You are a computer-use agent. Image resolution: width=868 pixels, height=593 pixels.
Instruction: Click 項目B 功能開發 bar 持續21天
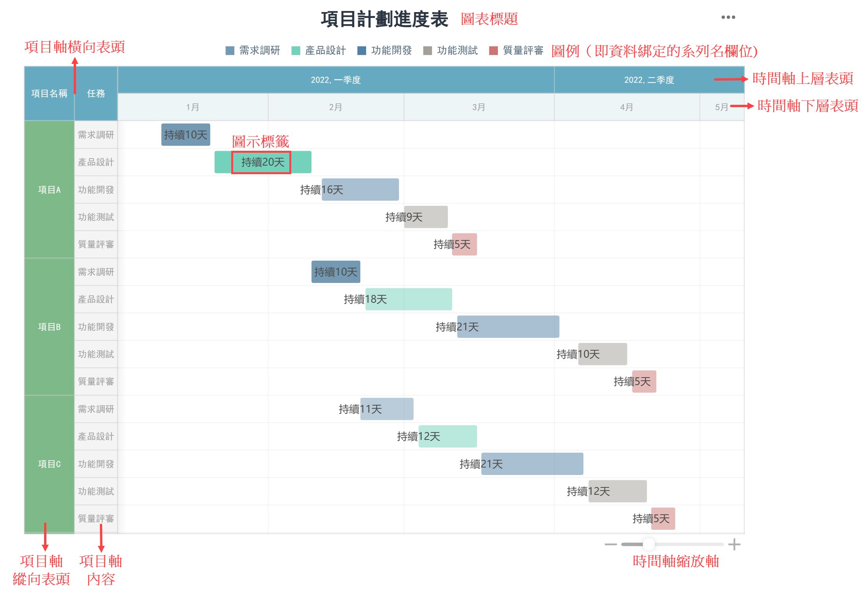pos(508,327)
